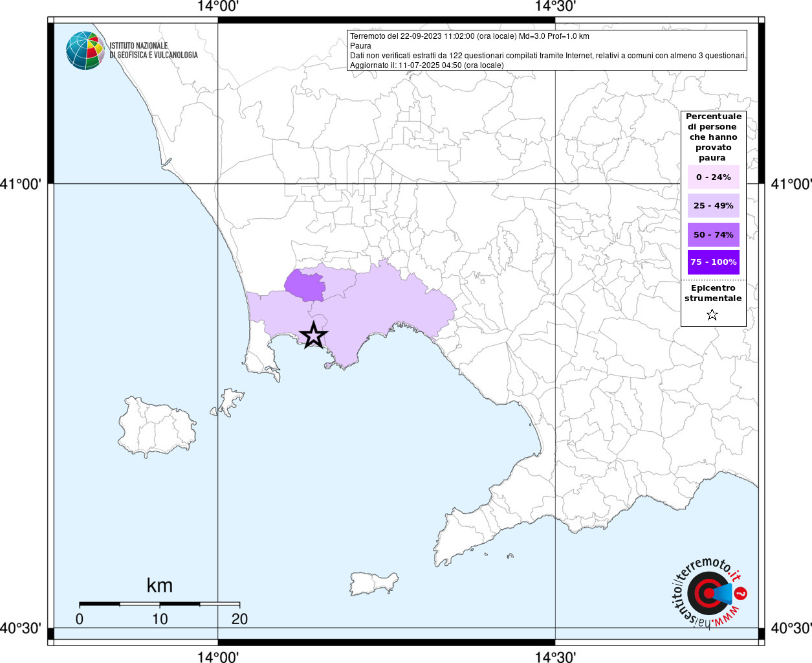Click the epicenter star on the map

(314, 335)
